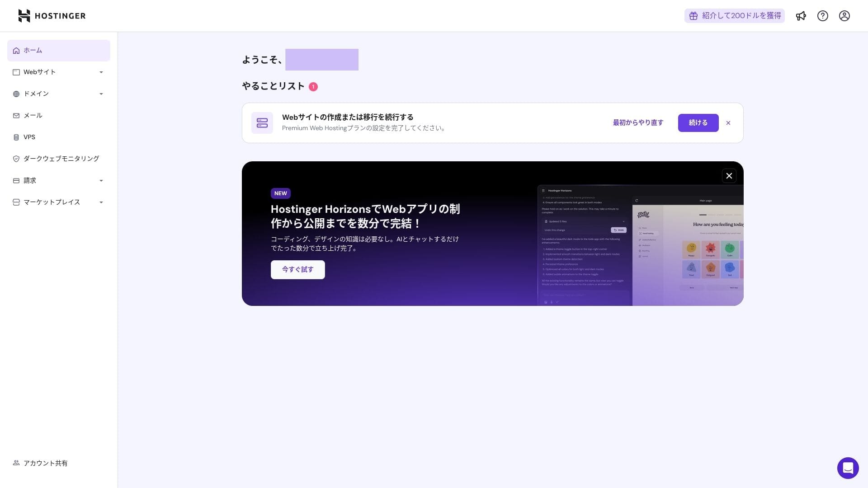Click the 請求 label in sidebar
Screen dimensions: 868x488
tap(30, 181)
